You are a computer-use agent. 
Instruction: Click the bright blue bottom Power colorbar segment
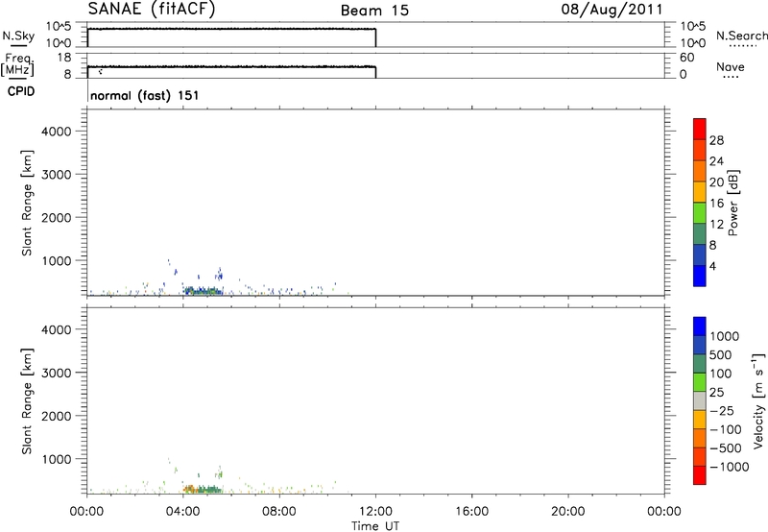(x=700, y=276)
